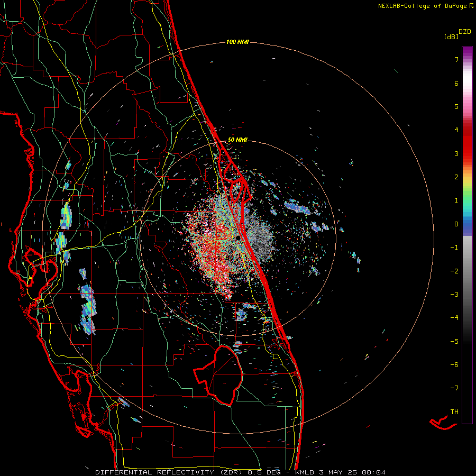Click the 0 value on the colorbar
The width and height of the screenshot is (476, 476).
456,224
